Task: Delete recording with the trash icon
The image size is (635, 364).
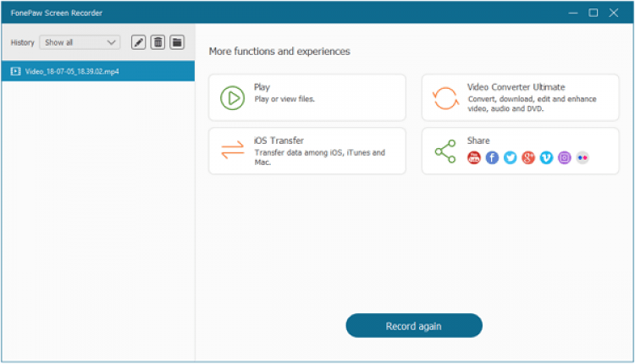Action: pyautogui.click(x=157, y=42)
